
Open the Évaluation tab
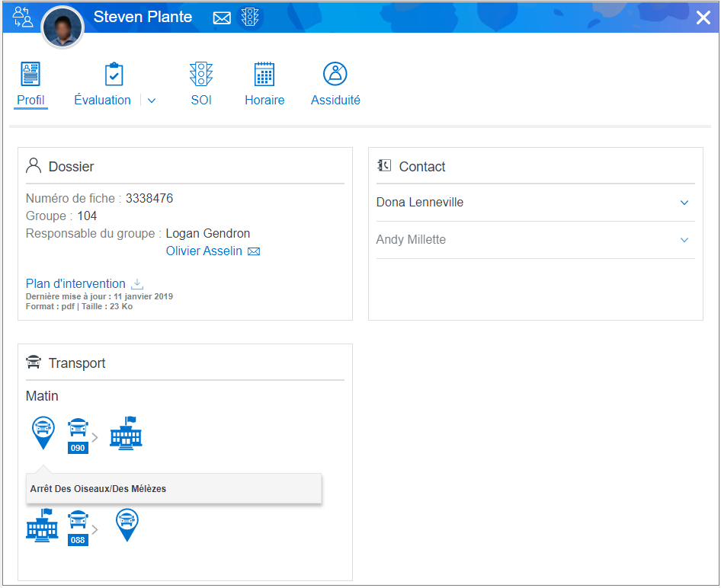coord(103,85)
